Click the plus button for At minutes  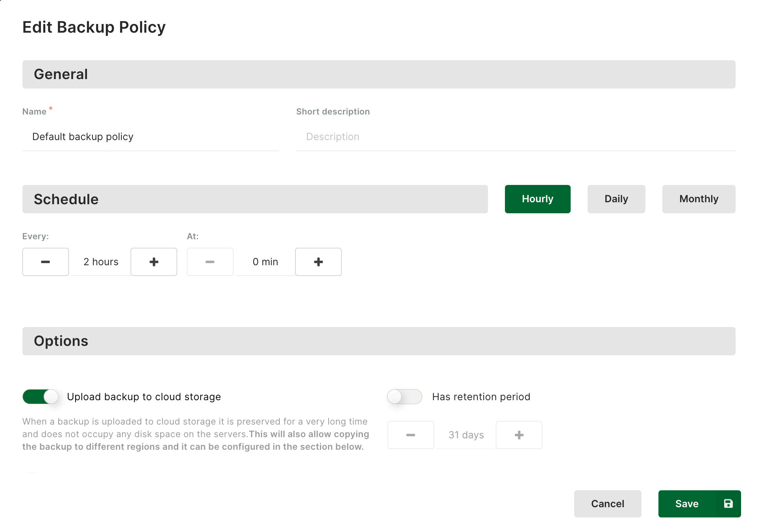click(x=318, y=262)
